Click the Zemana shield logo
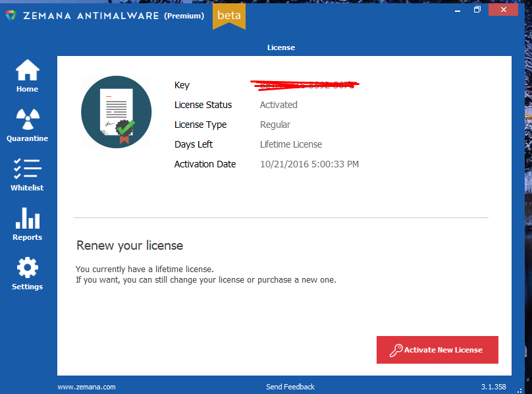This screenshot has width=532, height=394. 11,15
